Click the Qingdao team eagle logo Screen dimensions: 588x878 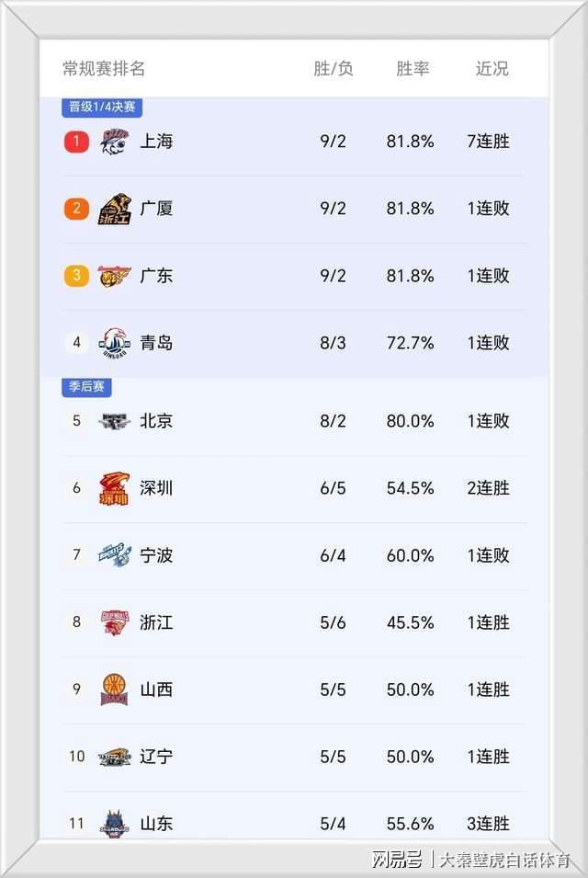115,343
